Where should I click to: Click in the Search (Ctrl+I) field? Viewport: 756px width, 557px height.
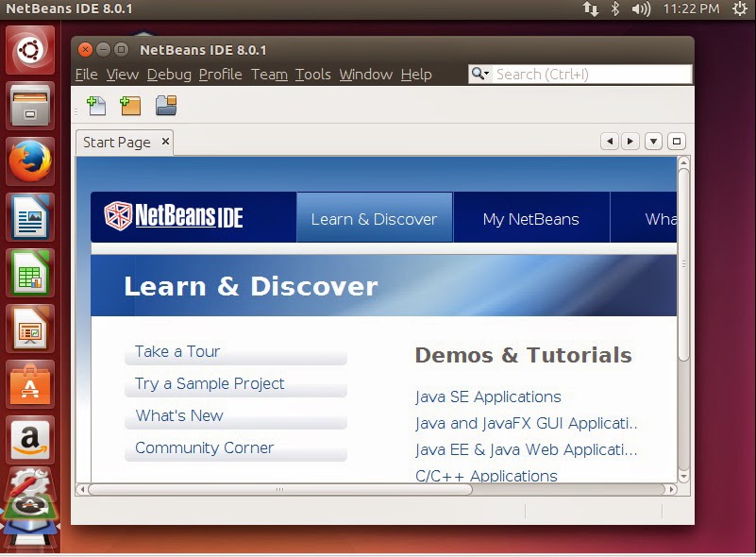click(591, 75)
